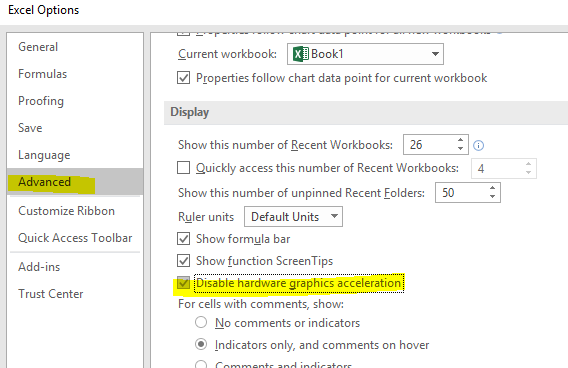Viewport: 568px width, 368px height.
Task: Click the Display section header
Action: 366,113
